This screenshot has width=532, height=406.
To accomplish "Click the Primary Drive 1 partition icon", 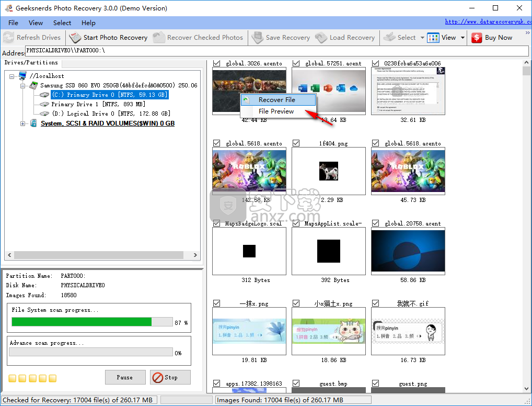I will click(x=44, y=104).
